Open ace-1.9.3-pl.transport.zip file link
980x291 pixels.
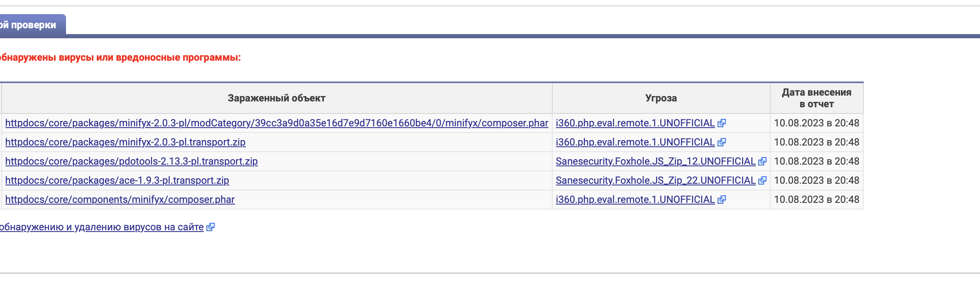(x=117, y=180)
